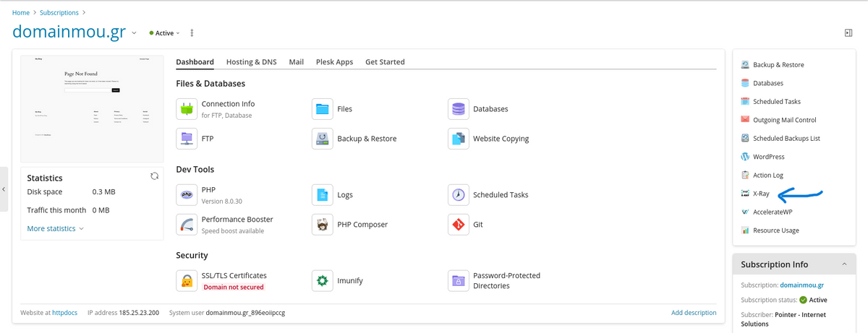
Task: Open the httpdocs folder link
Action: tap(64, 313)
